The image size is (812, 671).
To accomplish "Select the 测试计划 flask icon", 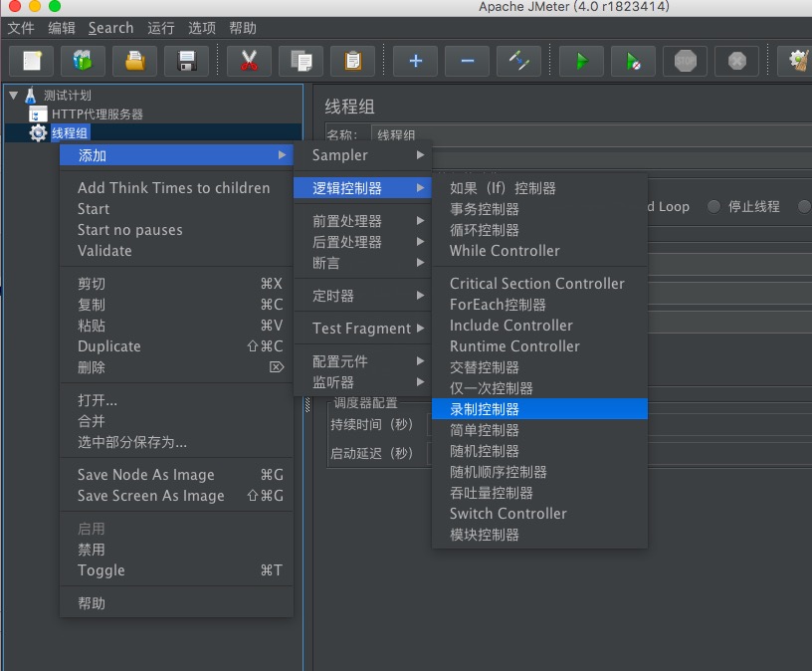I will 31,95.
